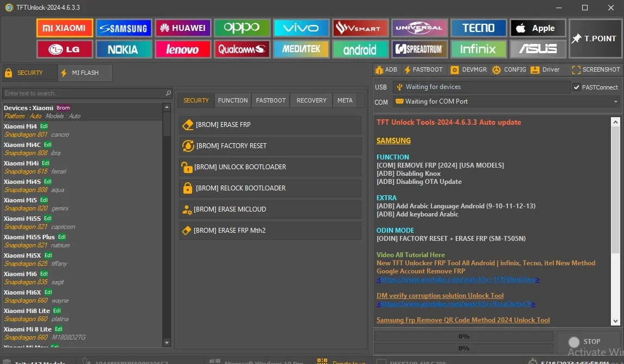Open the FASTBOOT operations tab
Viewport: 624px width, 364px height.
click(271, 100)
